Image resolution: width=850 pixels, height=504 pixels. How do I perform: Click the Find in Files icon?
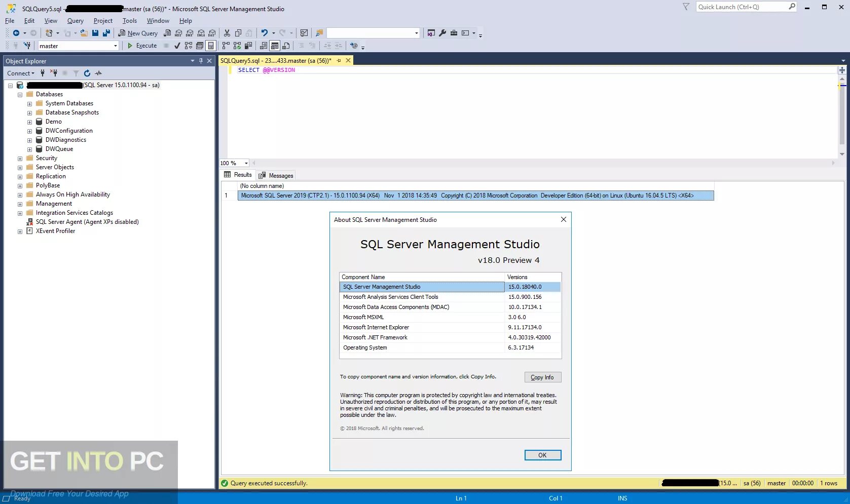click(319, 33)
